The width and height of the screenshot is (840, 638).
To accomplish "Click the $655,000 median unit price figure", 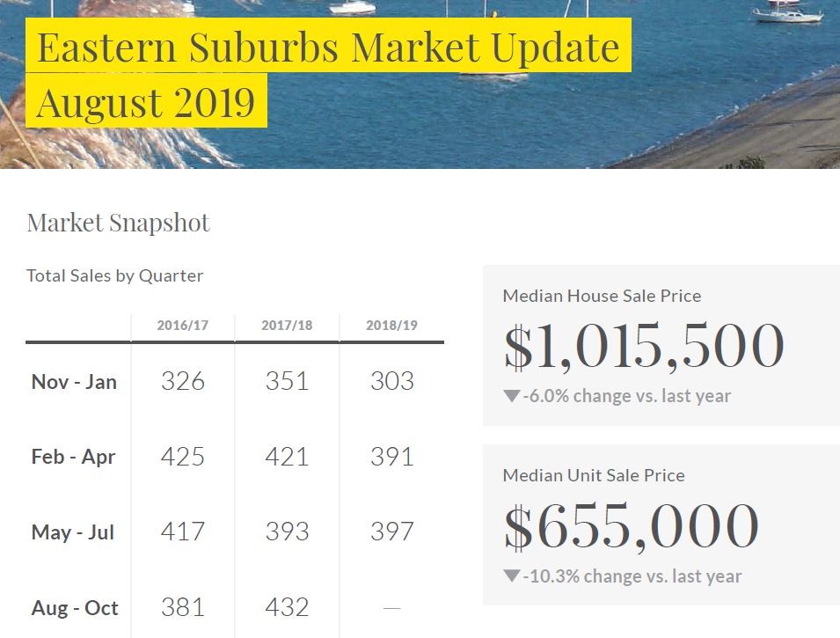I will tap(631, 525).
